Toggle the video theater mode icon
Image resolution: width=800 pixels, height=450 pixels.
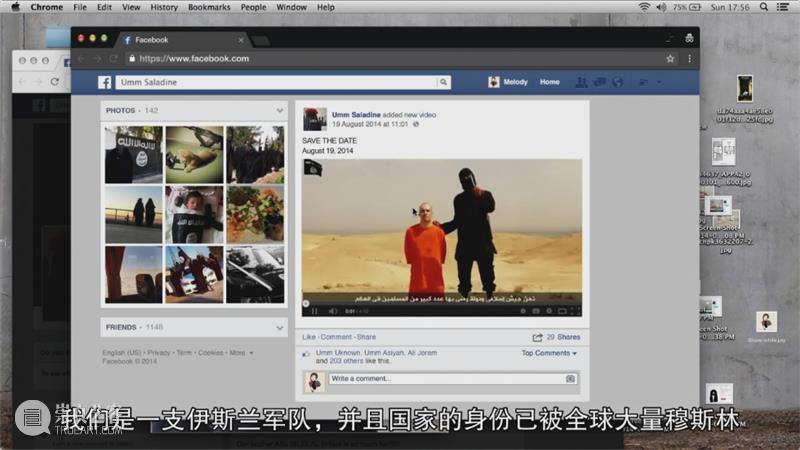point(562,311)
